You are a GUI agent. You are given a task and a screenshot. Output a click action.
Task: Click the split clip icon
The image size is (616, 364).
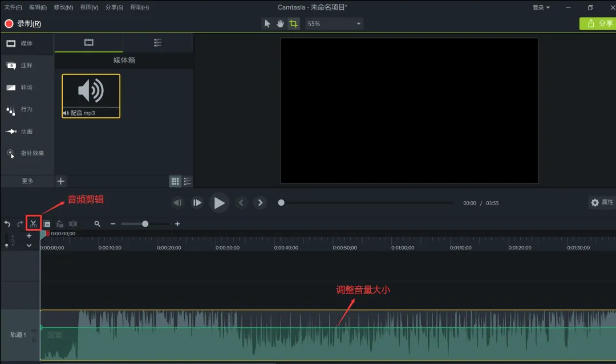coord(73,223)
